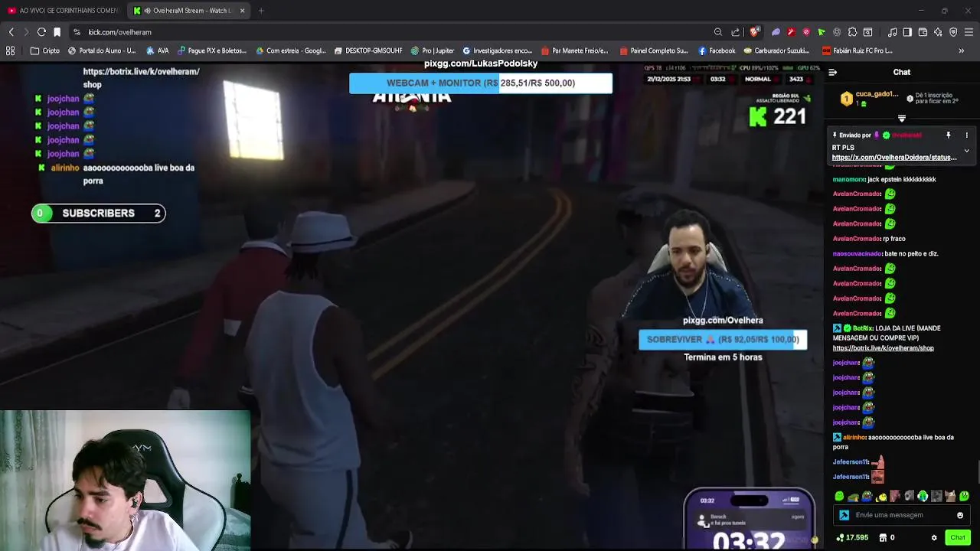Open the Painel Completo Su... bookmark
980x551 pixels.
pos(653,51)
